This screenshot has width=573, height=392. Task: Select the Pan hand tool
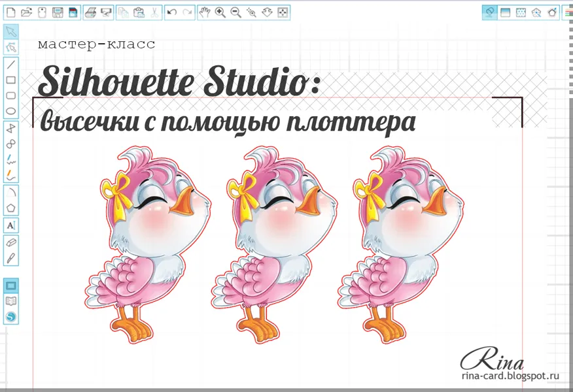pyautogui.click(x=205, y=13)
